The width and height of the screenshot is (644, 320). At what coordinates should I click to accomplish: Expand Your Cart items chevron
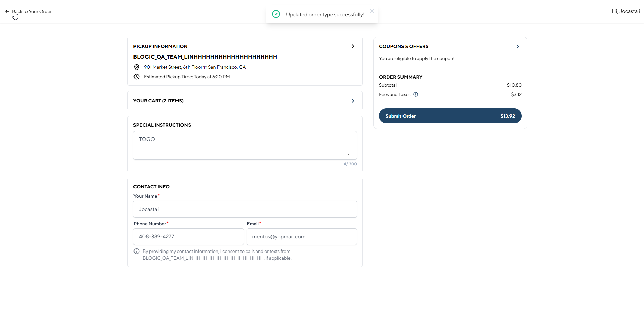point(353,101)
